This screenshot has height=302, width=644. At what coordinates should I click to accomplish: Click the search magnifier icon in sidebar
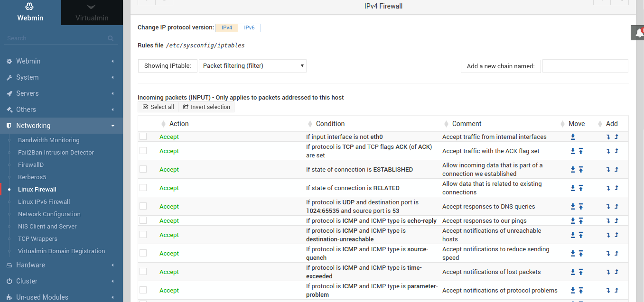[111, 38]
